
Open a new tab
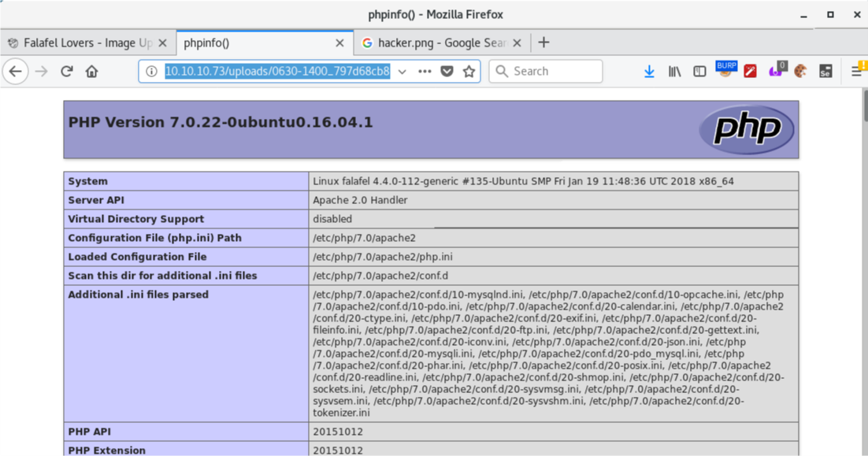(x=543, y=43)
